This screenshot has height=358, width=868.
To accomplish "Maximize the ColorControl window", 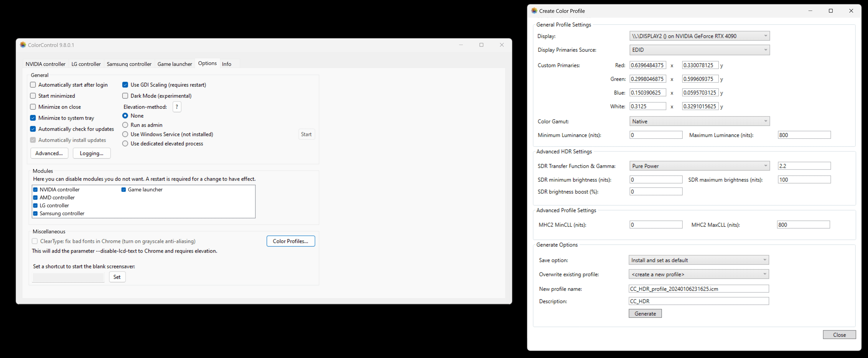I will 481,45.
